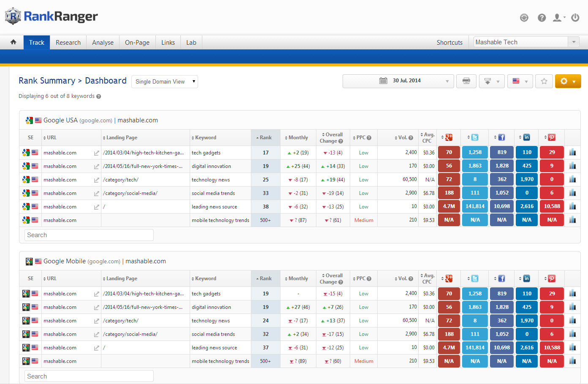The image size is (588, 384).
Task: Open the On-Page tab
Action: tap(137, 43)
